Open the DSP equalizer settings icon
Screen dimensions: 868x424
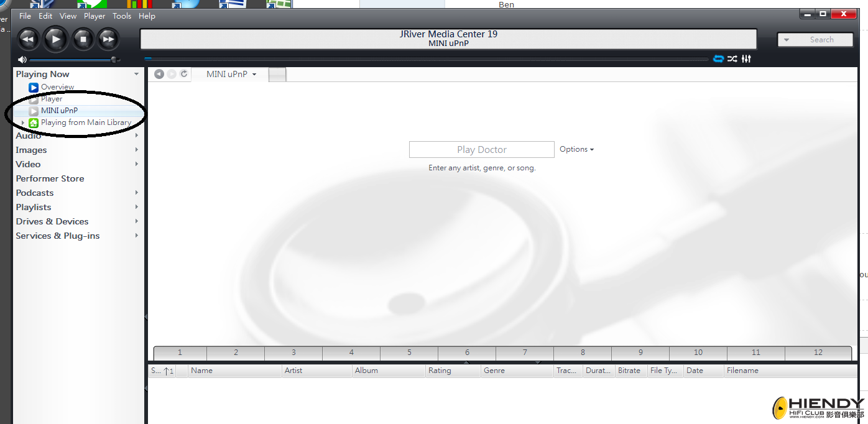746,59
